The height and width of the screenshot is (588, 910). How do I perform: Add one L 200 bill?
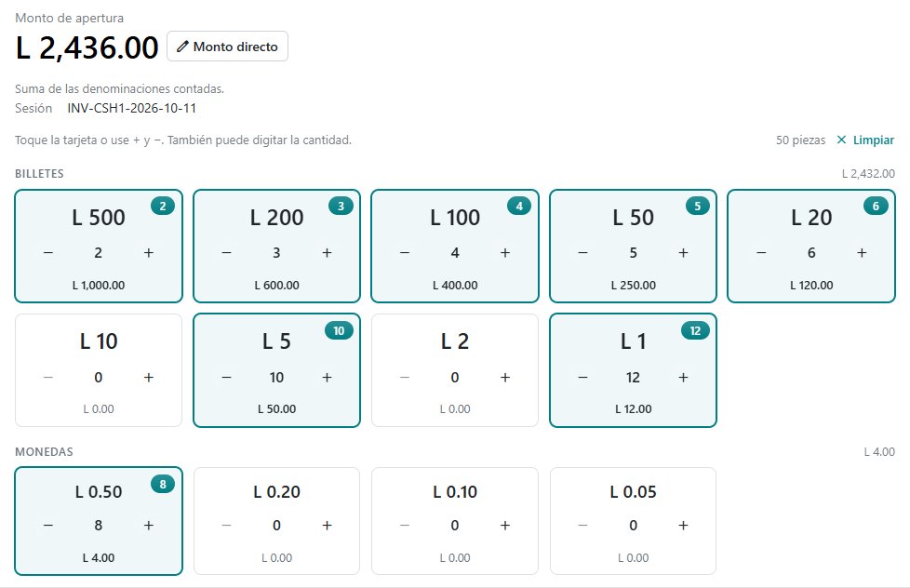coord(327,252)
